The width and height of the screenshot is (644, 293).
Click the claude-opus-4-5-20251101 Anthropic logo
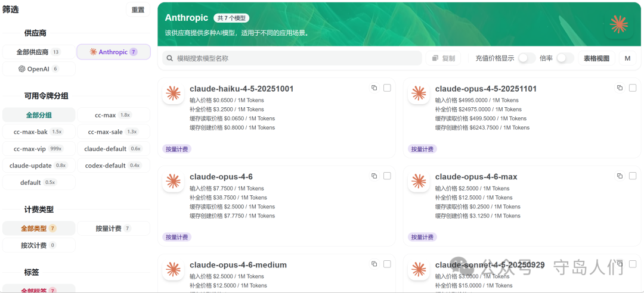[419, 93]
